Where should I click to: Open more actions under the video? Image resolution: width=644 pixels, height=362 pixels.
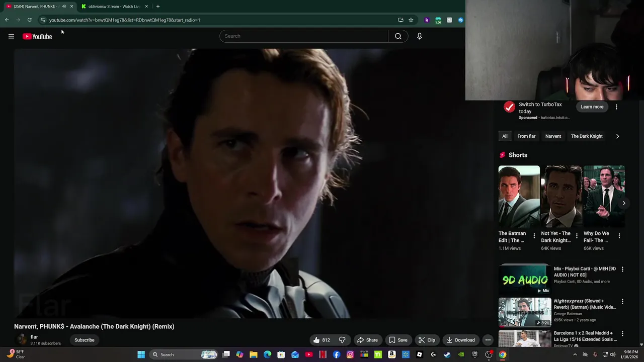pyautogui.click(x=488, y=340)
